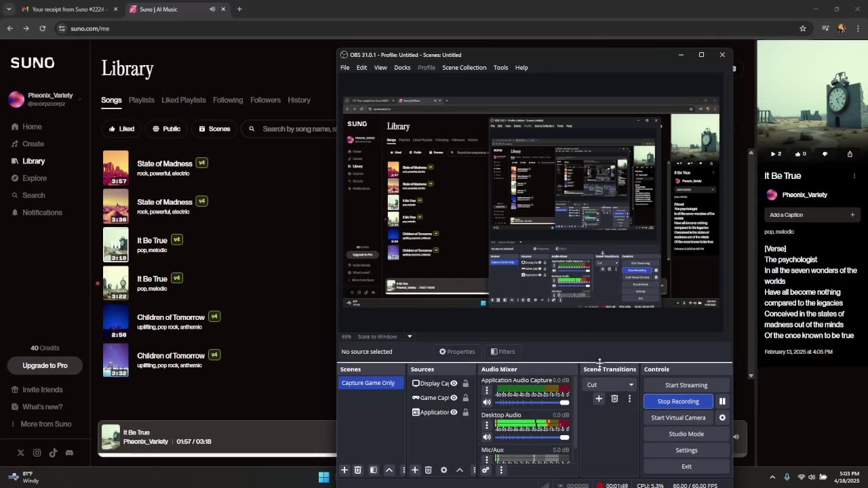Add a new source in Sources panel
Viewport: 868px width, 488px height.
[415, 470]
